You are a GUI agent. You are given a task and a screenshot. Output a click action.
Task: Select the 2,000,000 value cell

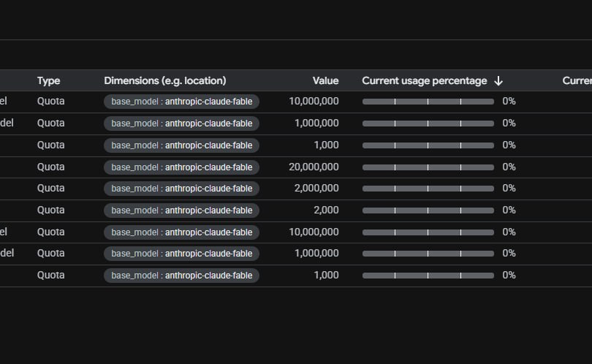coord(316,189)
